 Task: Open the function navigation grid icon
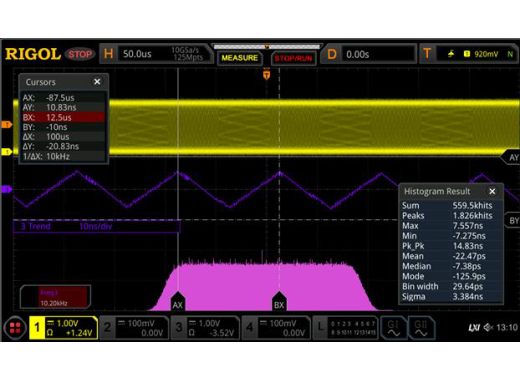coord(15,328)
